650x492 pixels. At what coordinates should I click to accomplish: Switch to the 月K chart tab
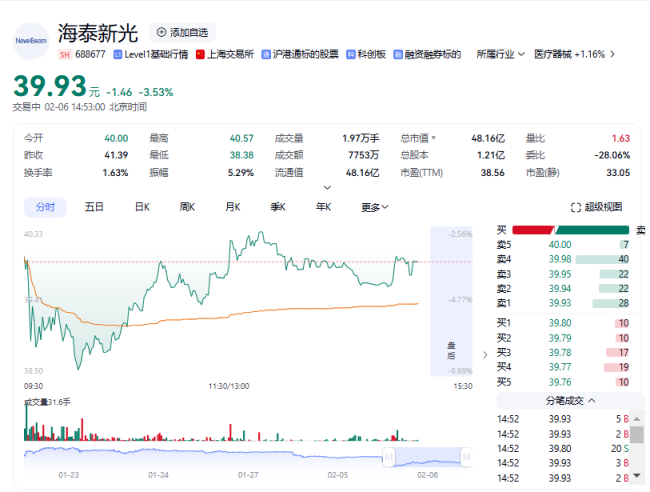click(233, 207)
